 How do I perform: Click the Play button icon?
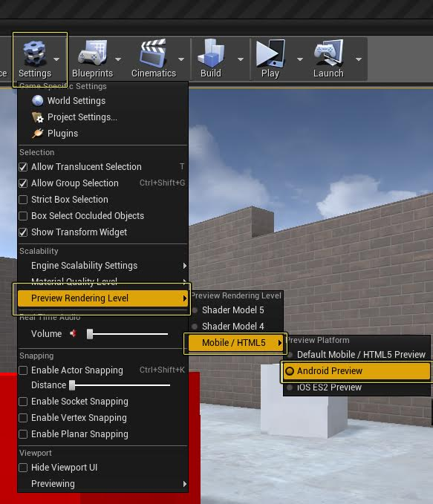tap(270, 53)
